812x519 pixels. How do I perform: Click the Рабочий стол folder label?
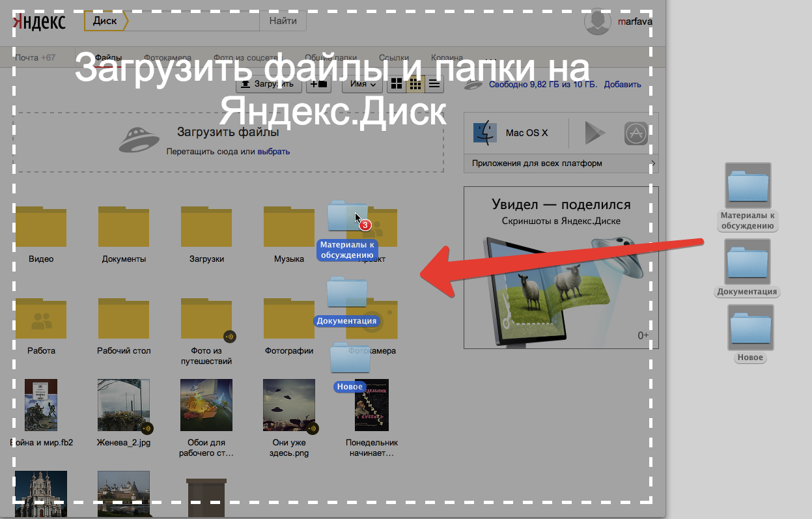[x=124, y=350]
